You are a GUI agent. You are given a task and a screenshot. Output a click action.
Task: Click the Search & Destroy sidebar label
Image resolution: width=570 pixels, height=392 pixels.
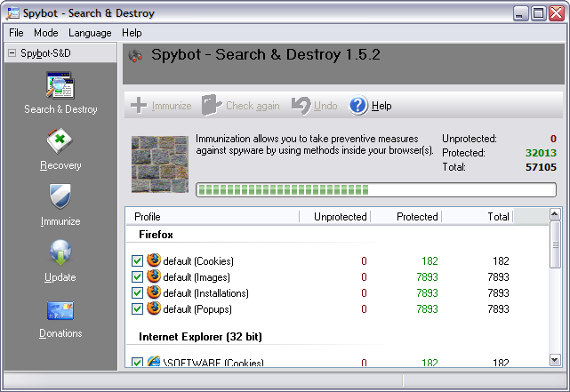60,109
